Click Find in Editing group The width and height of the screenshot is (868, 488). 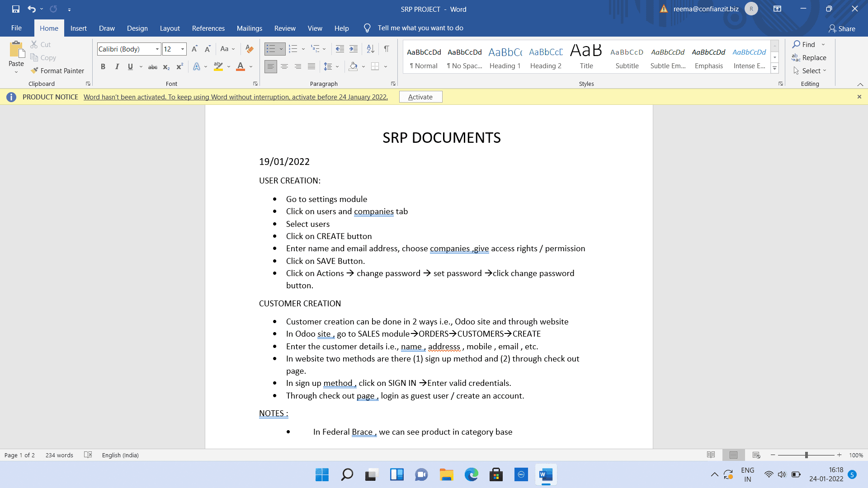pos(804,44)
